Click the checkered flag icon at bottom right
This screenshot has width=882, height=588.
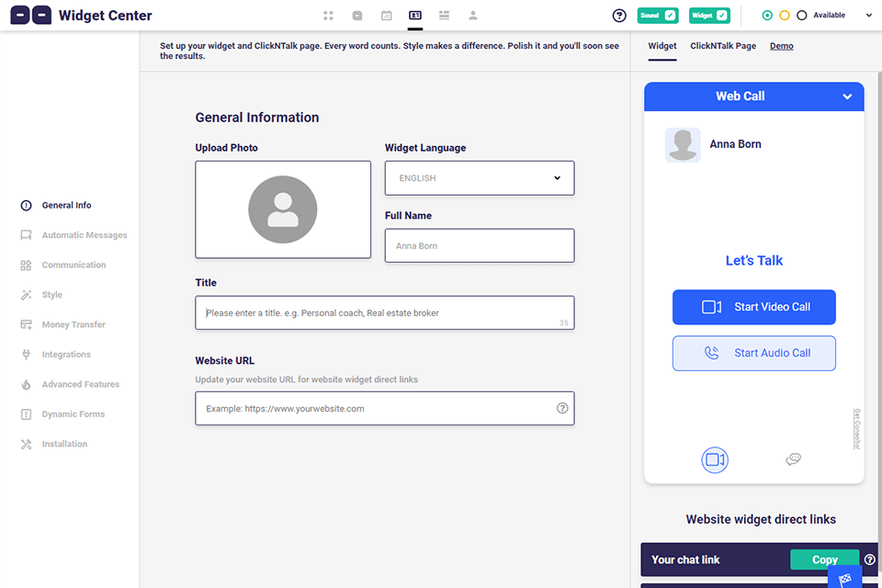(x=845, y=579)
